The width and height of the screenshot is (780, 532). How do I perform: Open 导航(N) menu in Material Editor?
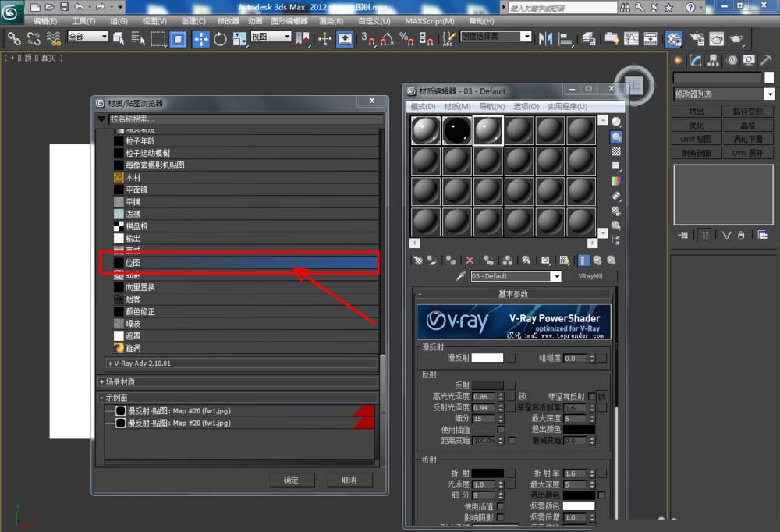(492, 107)
